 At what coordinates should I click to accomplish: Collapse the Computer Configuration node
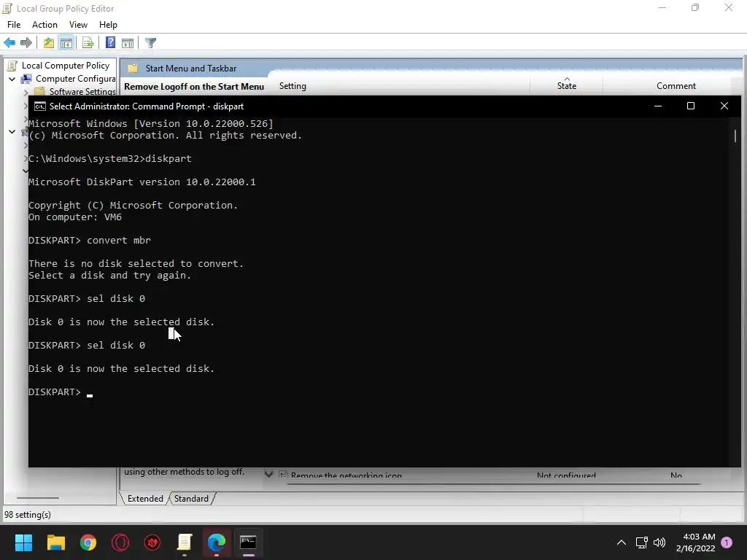pyautogui.click(x=12, y=79)
